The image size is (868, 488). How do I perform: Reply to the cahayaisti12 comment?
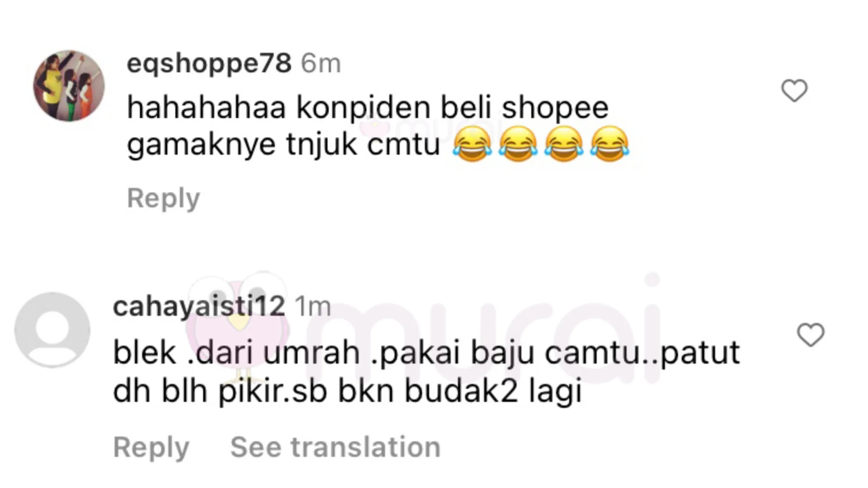point(151,447)
